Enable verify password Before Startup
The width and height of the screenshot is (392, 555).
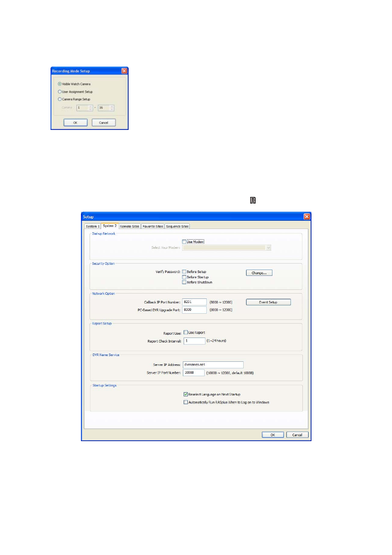184,277
